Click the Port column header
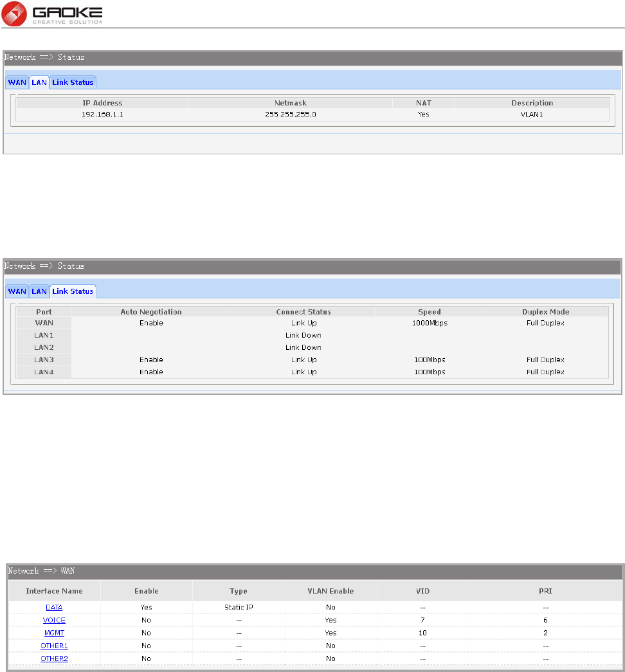This screenshot has height=672, width=625. coord(44,312)
